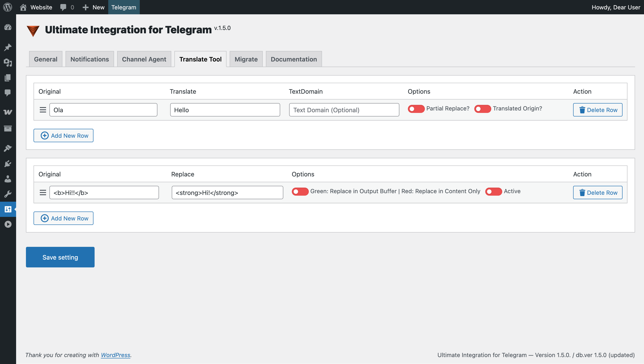Delete the Ola translation row
Screen dimensions: 644x364
(598, 110)
